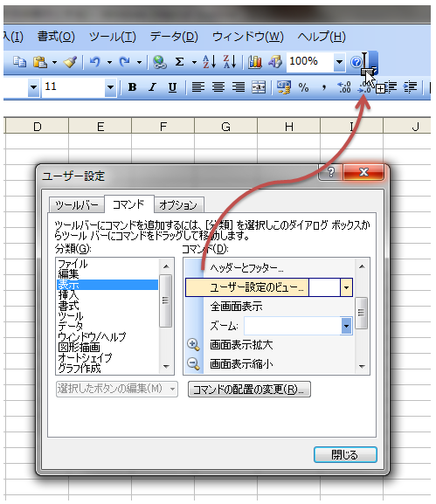Toggle Italic formatting button
This screenshot has height=504, width=436.
152,87
